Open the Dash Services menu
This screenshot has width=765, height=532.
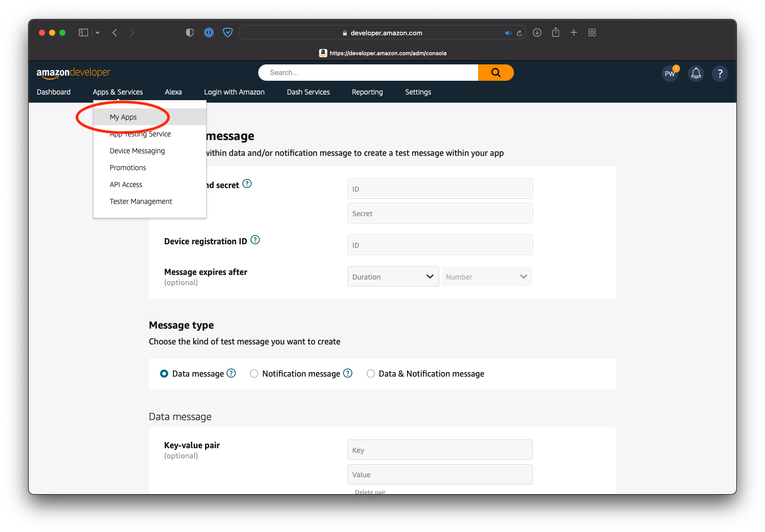(308, 92)
